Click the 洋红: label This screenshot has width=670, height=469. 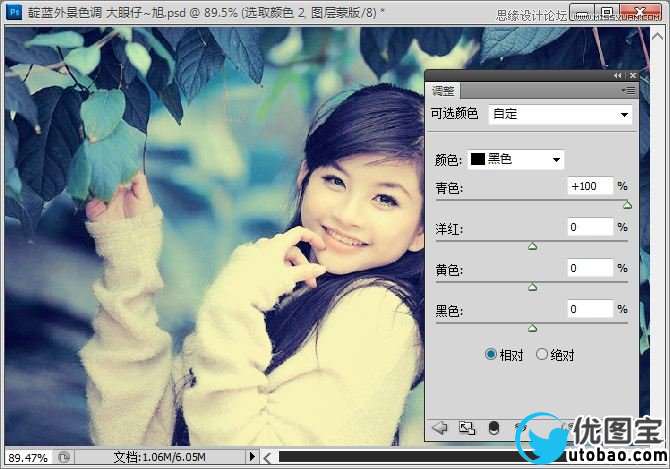point(449,229)
